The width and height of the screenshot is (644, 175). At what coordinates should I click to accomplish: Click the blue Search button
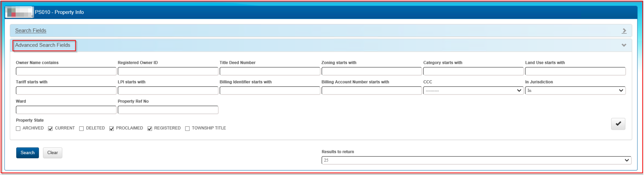coord(27,153)
